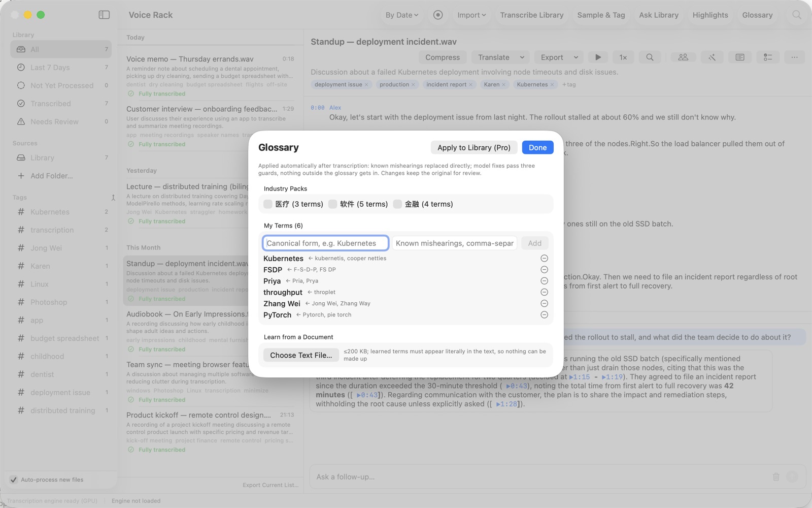The width and height of the screenshot is (812, 508).
Task: Click Choose Text File button
Action: pos(301,355)
